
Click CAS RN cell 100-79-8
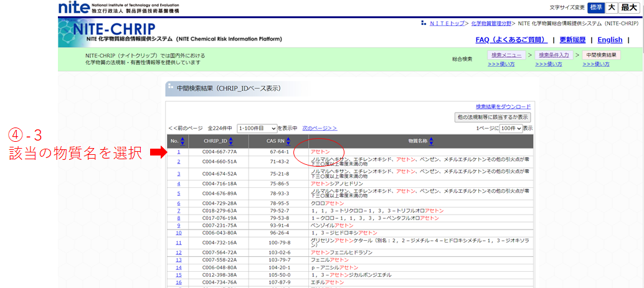tap(279, 243)
